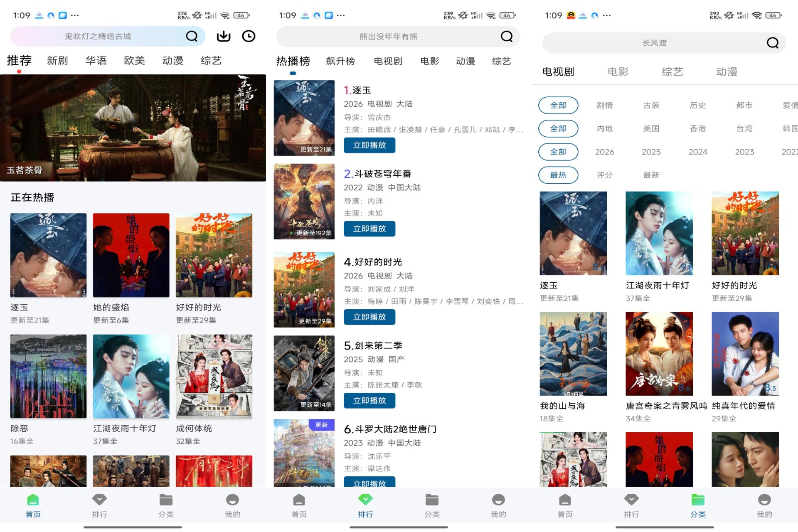Switch to the 欧美 tab

134,60
